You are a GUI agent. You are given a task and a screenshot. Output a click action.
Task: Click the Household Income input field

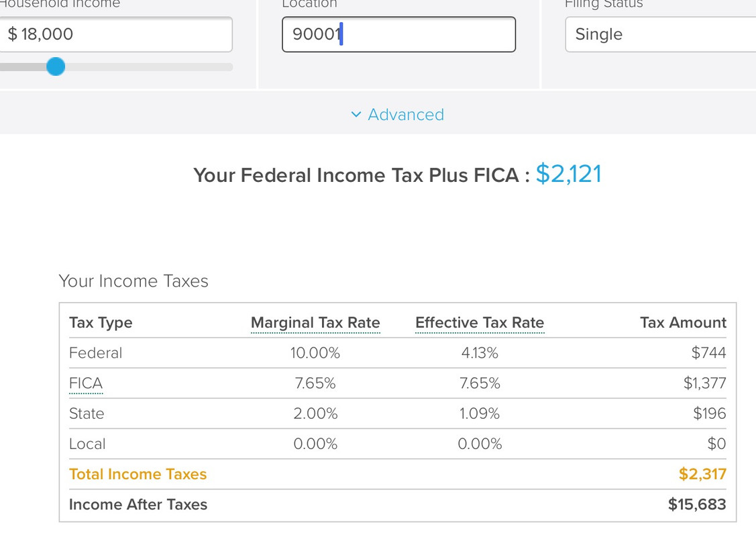[117, 34]
